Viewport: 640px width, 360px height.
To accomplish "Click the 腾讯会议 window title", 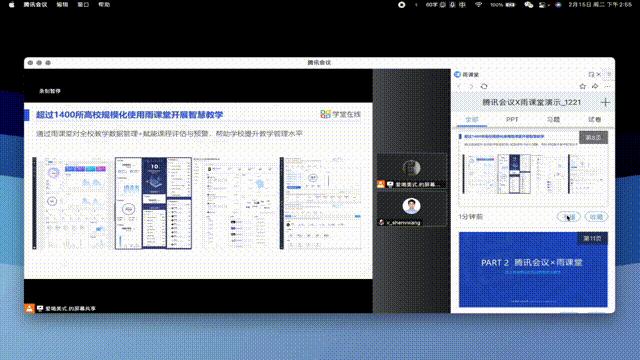I will coord(319,62).
